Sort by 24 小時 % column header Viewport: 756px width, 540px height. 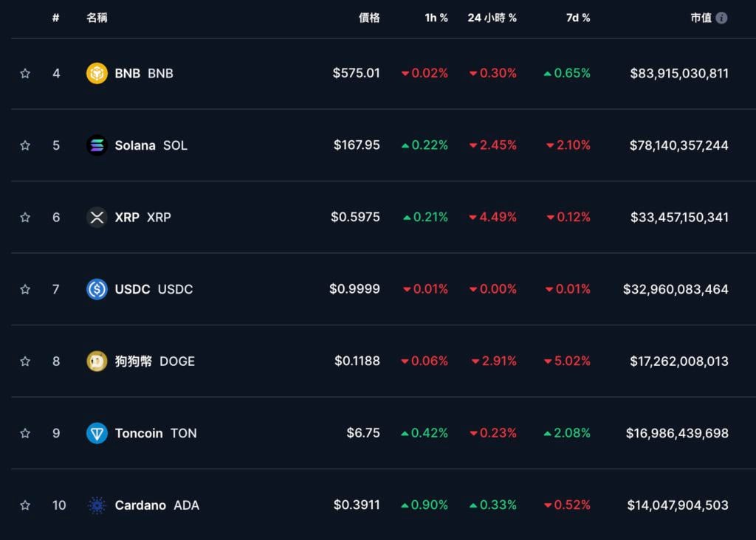point(492,18)
